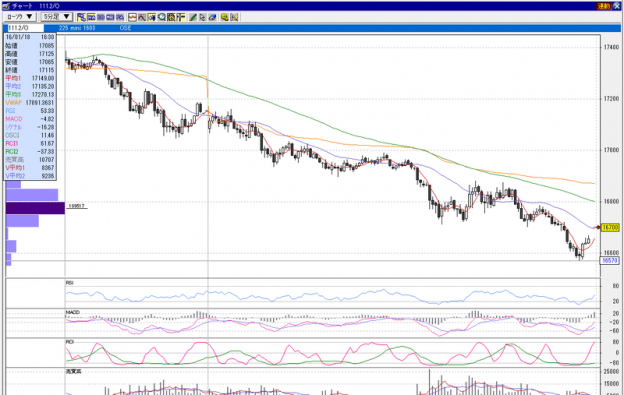
Task: Click the MACD panel label
Action: tap(73, 312)
